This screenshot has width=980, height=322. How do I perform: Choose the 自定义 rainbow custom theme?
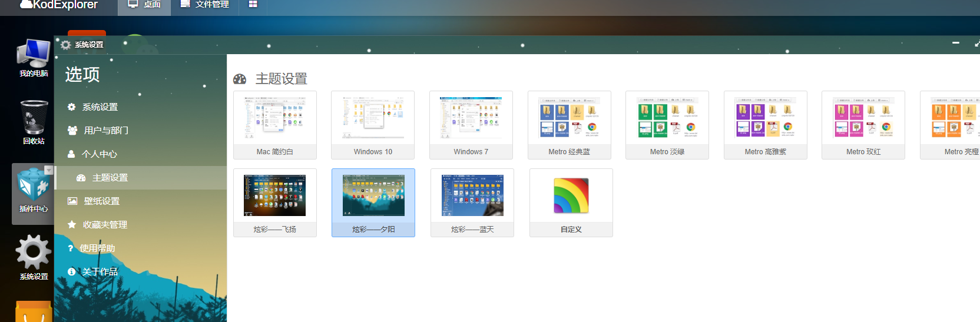point(571,203)
